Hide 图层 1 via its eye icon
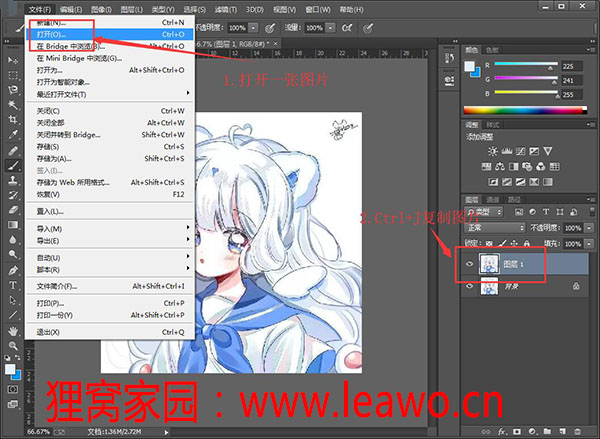 point(470,264)
